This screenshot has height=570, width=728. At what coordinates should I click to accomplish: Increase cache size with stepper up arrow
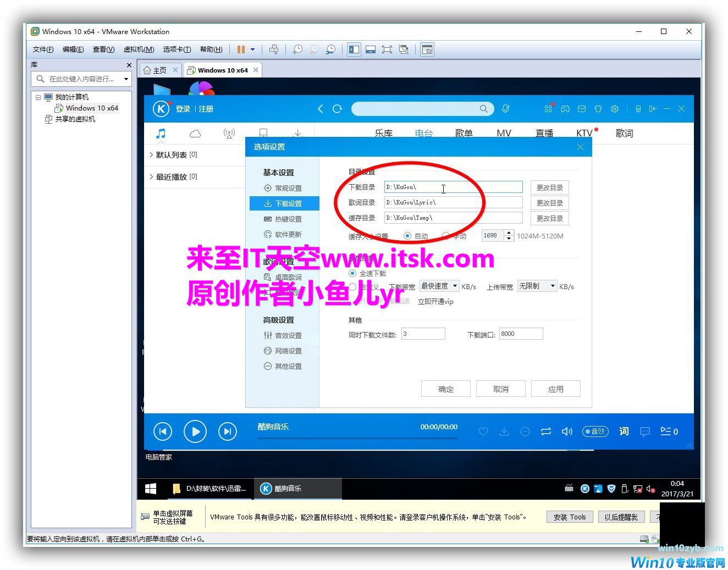coord(509,233)
